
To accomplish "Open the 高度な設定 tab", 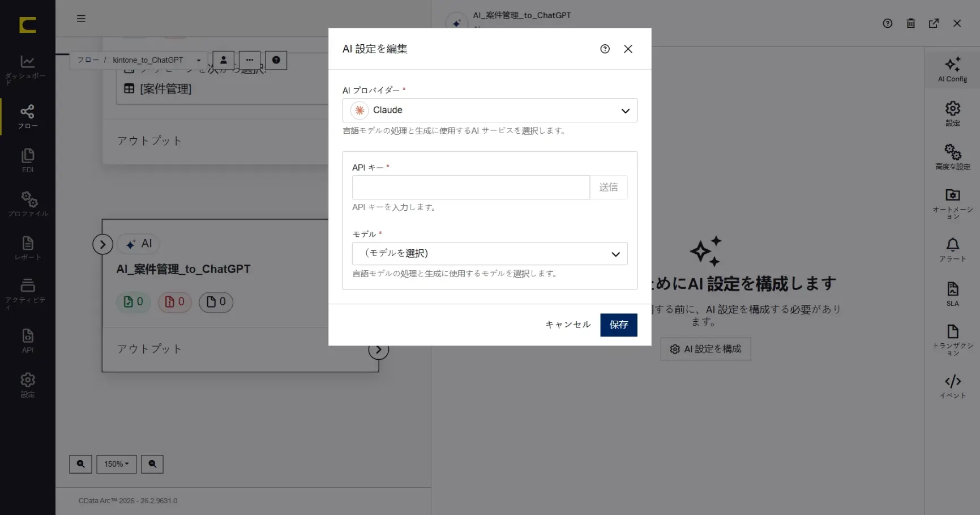I will (x=952, y=158).
